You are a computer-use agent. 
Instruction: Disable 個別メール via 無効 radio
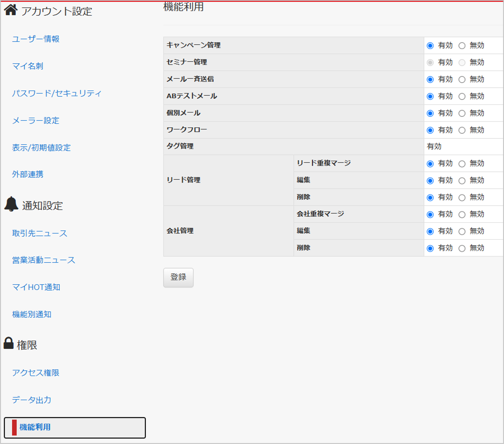pyautogui.click(x=462, y=113)
